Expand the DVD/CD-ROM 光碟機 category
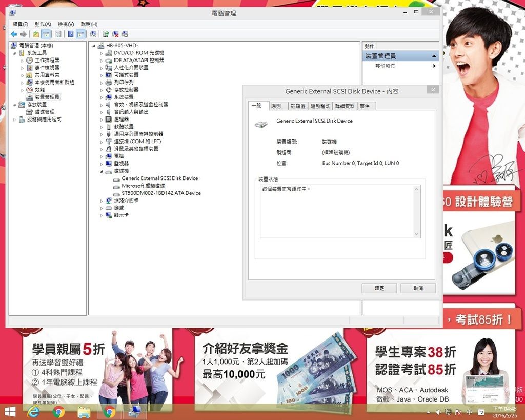525x420 pixels. (102, 53)
